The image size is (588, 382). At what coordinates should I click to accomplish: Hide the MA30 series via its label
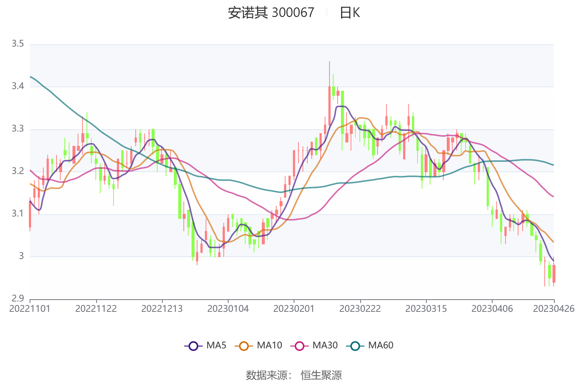coord(325,345)
